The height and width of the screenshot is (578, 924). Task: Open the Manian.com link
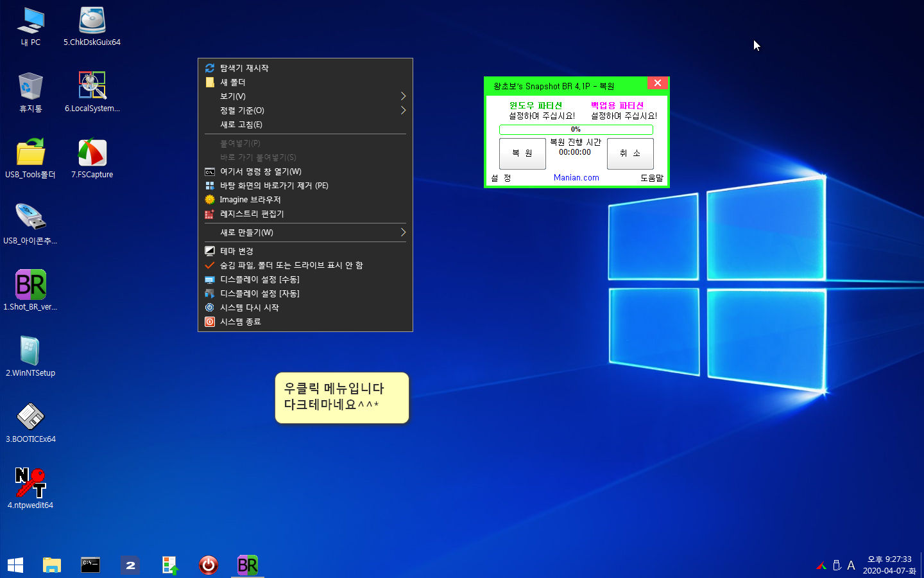click(x=576, y=178)
